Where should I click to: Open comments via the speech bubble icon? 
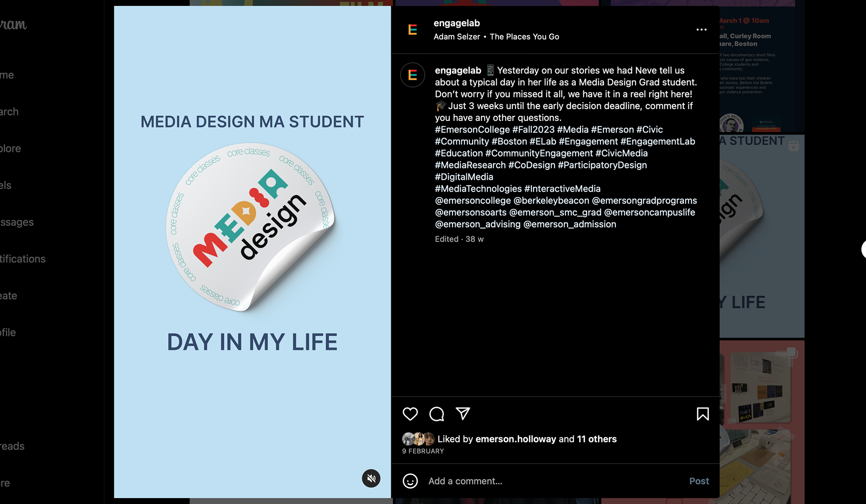click(x=437, y=414)
